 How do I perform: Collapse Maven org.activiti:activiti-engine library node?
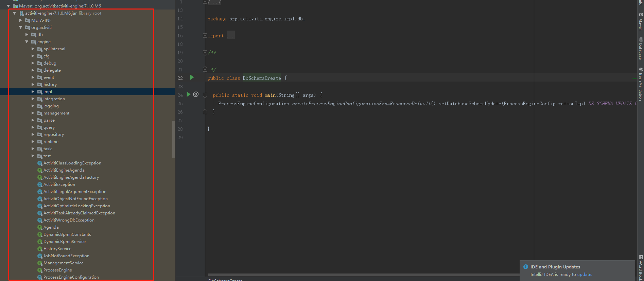pyautogui.click(x=8, y=6)
